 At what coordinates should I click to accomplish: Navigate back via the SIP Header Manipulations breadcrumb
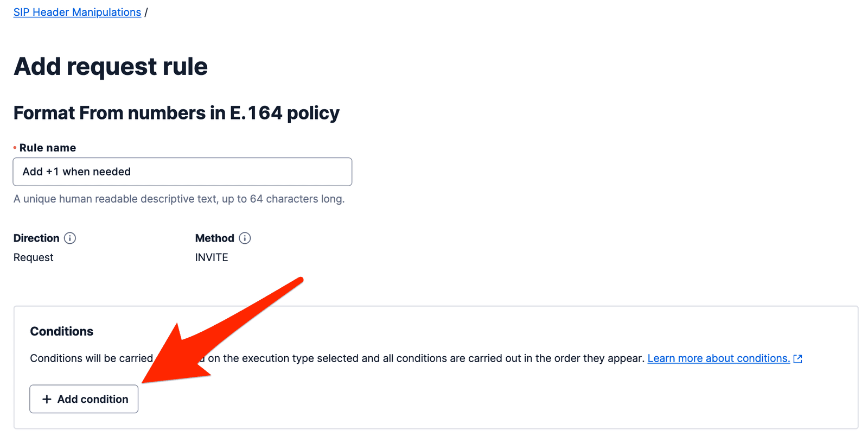point(76,11)
